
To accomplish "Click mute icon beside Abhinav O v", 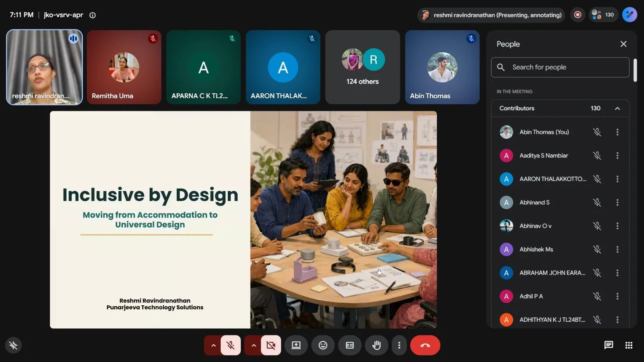I will (x=597, y=226).
